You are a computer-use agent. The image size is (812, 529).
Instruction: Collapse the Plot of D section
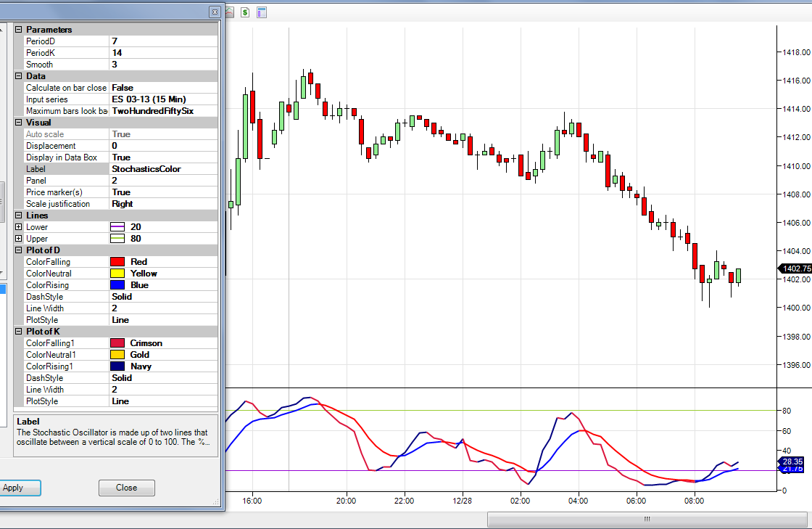tap(19, 250)
